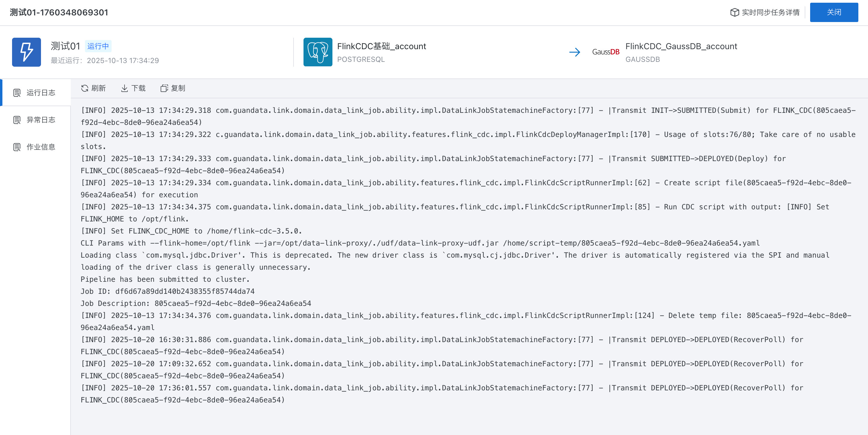Screen dimensions: 868x435
Task: Click the Flink task lightning icon
Action: tap(27, 52)
